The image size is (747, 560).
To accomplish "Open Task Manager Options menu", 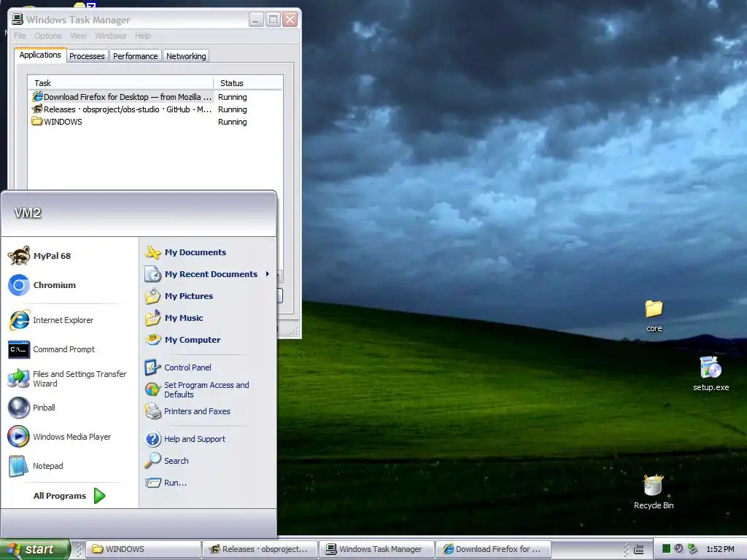I will pyautogui.click(x=48, y=36).
